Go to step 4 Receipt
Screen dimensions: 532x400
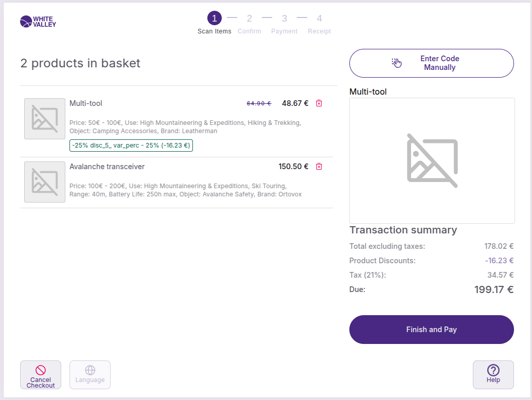coord(320,19)
